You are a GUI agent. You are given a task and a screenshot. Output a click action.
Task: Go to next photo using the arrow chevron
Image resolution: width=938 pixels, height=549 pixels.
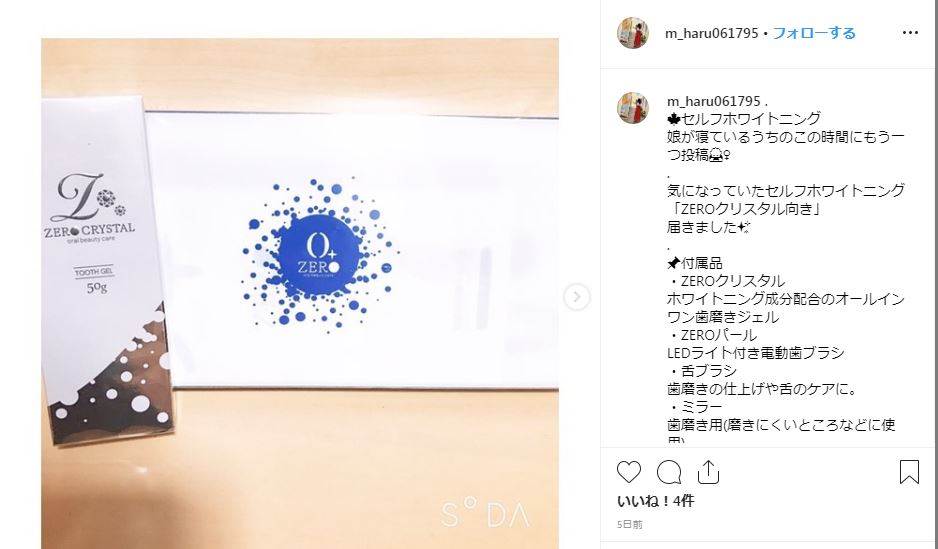(577, 297)
